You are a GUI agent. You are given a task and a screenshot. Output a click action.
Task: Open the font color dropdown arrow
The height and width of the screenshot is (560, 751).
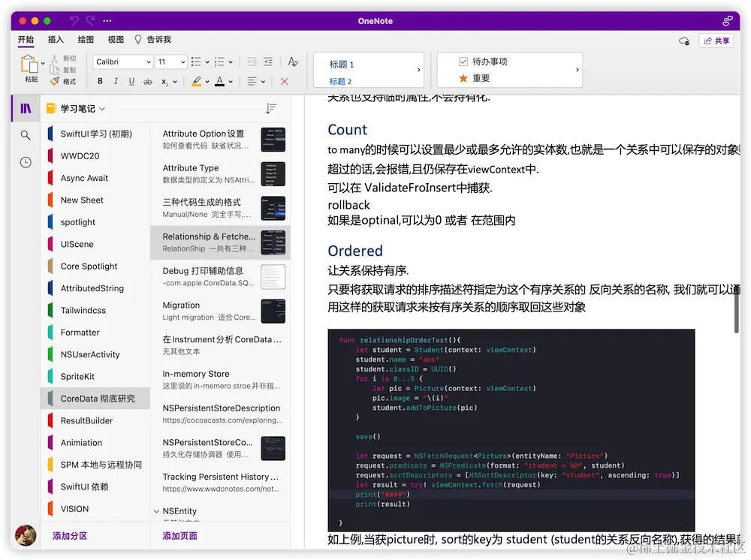click(231, 82)
